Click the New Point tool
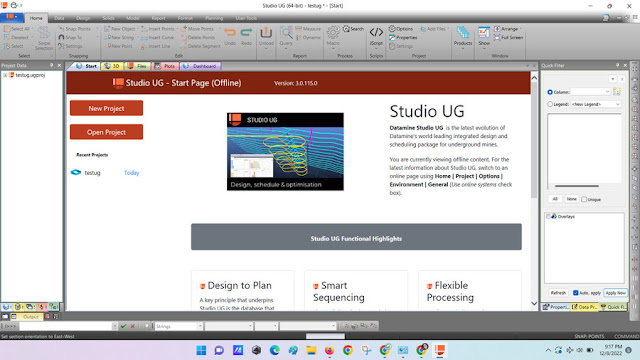The height and width of the screenshot is (360, 640). [118, 46]
